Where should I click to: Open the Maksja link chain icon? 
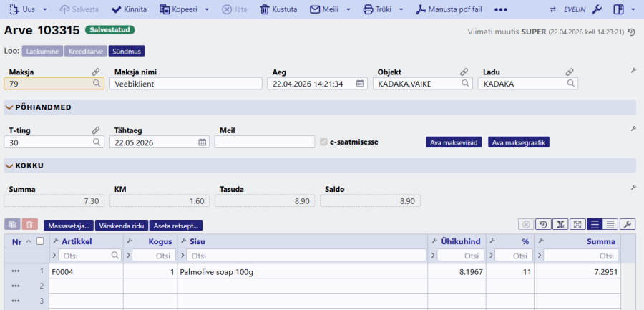coord(96,72)
